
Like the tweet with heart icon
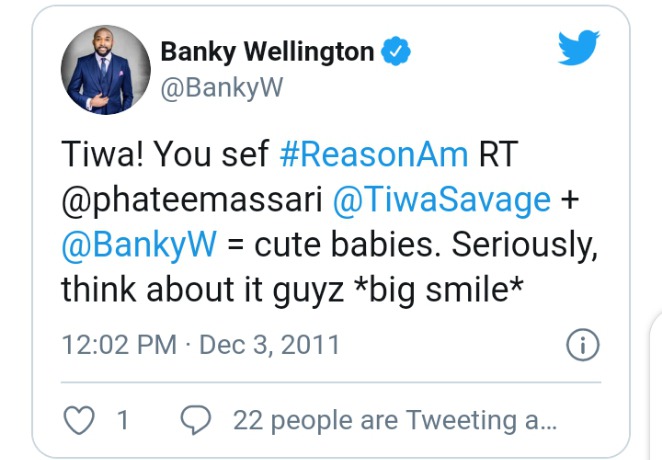(x=79, y=420)
